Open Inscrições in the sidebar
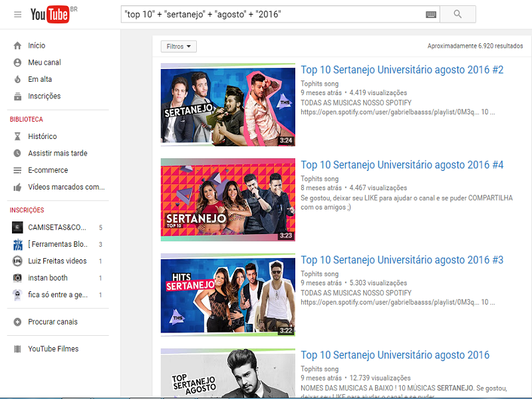 [x=44, y=96]
